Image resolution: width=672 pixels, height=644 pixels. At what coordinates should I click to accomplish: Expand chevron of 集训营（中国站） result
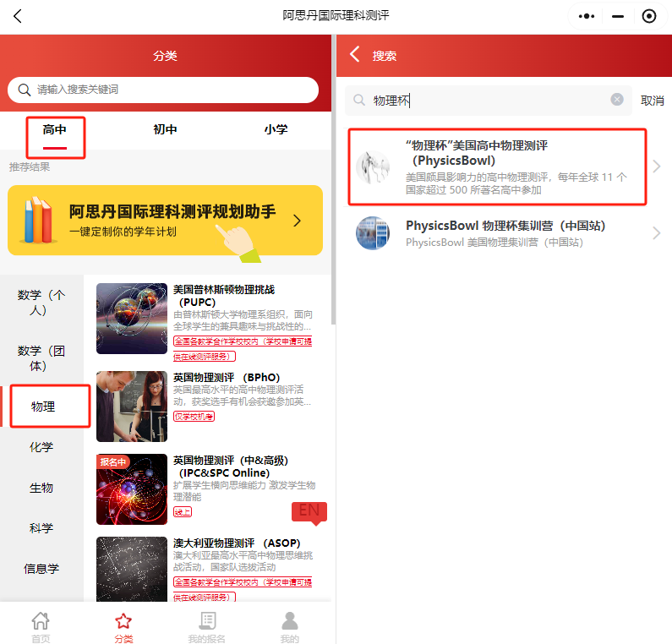[x=656, y=233]
